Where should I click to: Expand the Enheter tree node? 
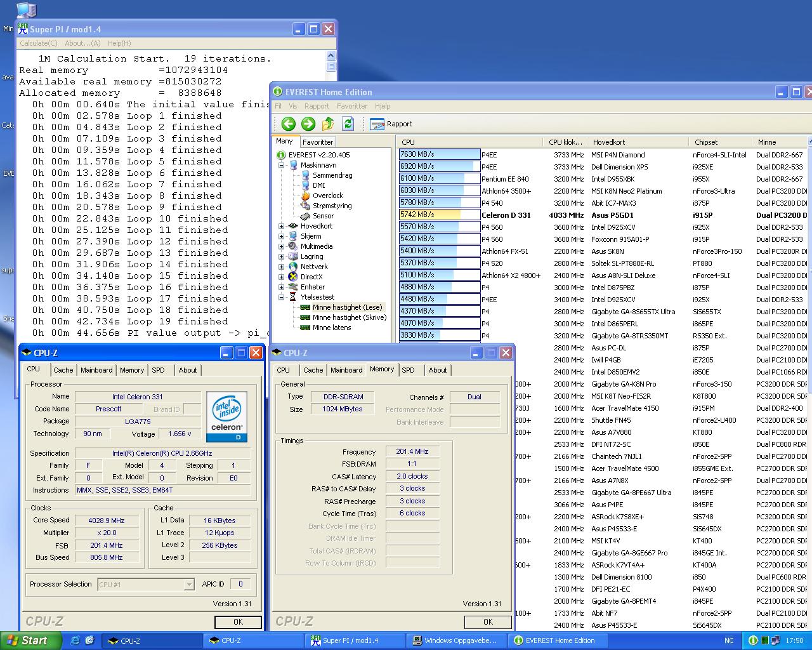[x=281, y=287]
